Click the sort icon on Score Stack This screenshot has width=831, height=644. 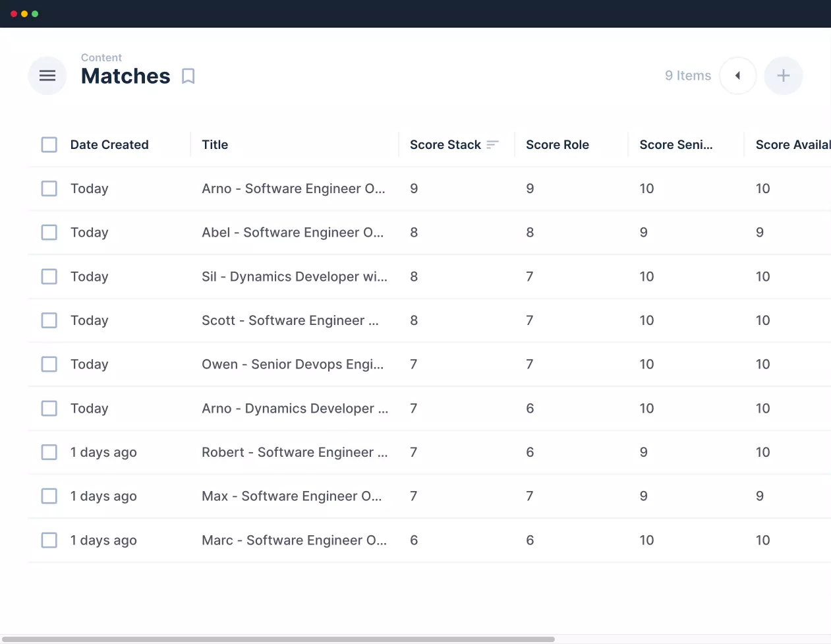pyautogui.click(x=492, y=145)
